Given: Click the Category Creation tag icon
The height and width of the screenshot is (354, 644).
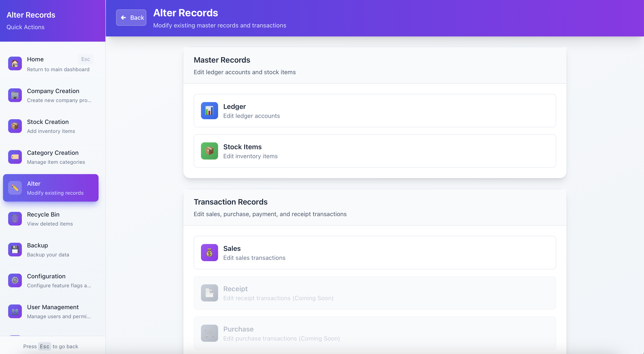Looking at the screenshot, I should [x=15, y=157].
